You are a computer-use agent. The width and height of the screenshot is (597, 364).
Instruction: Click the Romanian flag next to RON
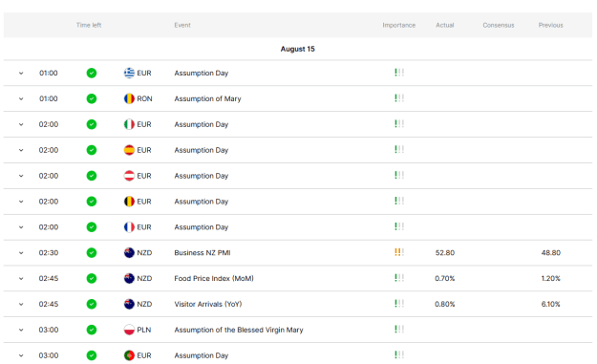tap(129, 98)
